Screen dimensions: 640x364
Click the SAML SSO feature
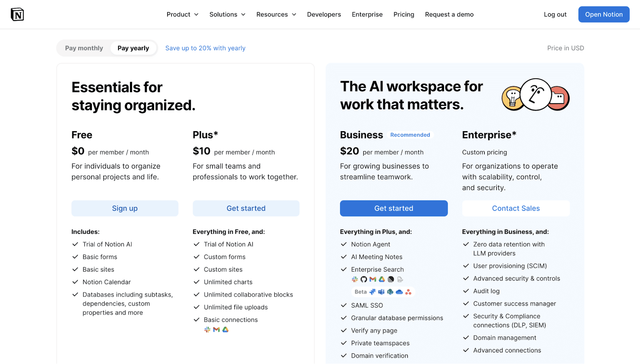[367, 305]
